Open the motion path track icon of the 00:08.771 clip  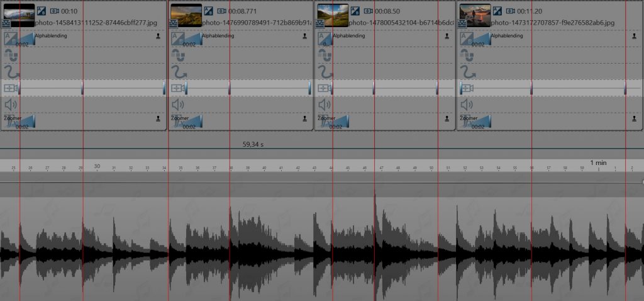[179, 72]
